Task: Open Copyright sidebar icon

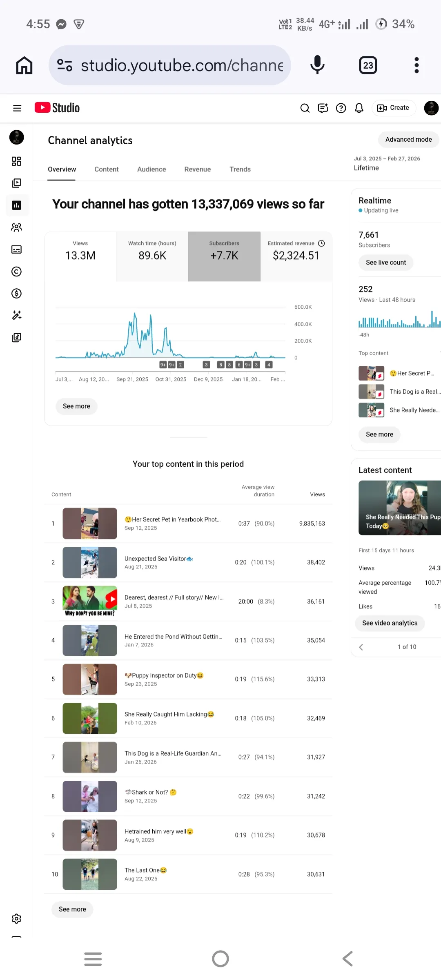Action: (x=17, y=272)
